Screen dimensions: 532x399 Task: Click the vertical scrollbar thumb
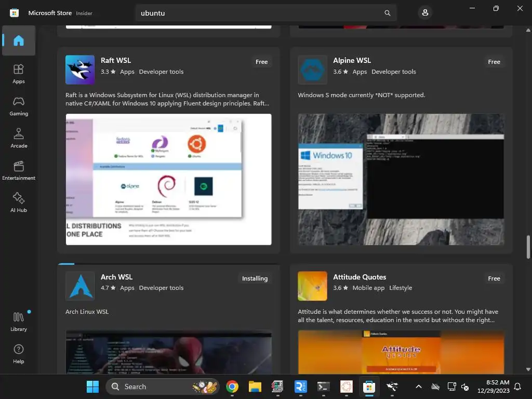(x=528, y=247)
